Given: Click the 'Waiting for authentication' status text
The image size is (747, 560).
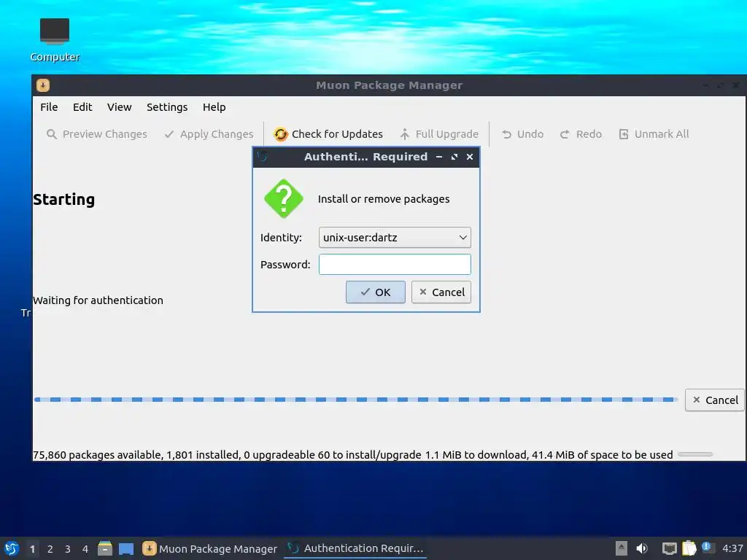Looking at the screenshot, I should 98,300.
